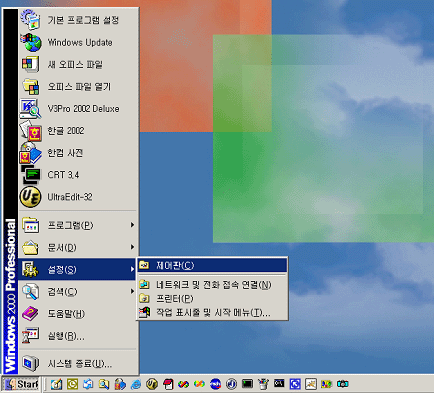Click the UltraEdit icon in the taskbar
434x393 pixels.
coord(152,384)
